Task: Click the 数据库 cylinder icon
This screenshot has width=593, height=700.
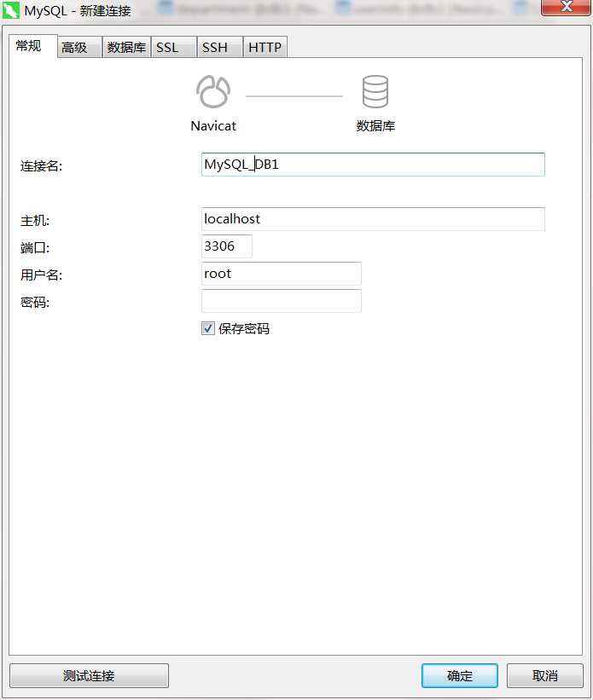Action: coord(375,91)
